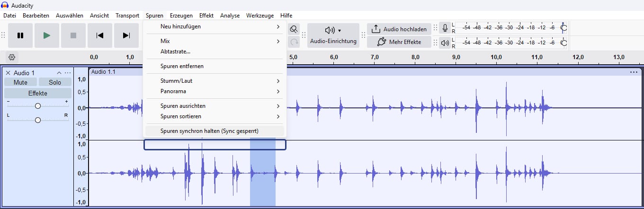Viewport: 644px width, 209px height.
Task: Open the Bearbeiten menu
Action: coord(36,16)
